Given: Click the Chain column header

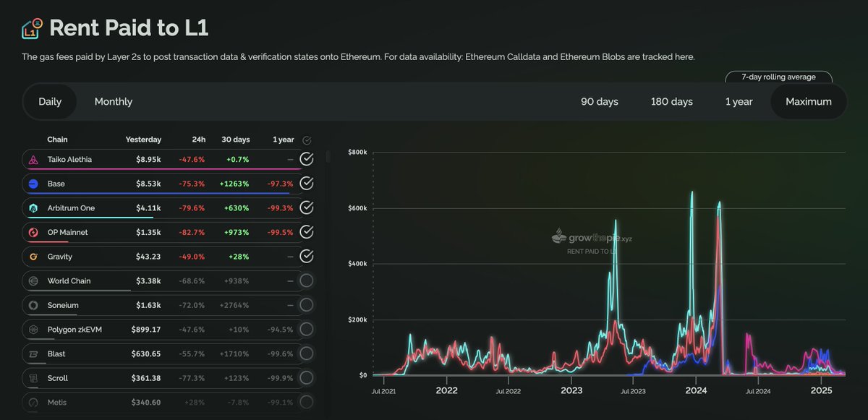Looking at the screenshot, I should coord(58,140).
